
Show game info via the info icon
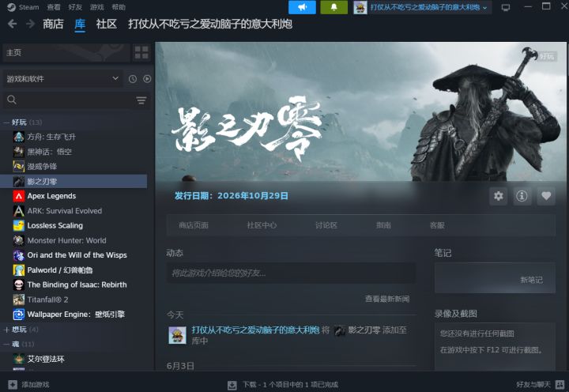point(522,196)
